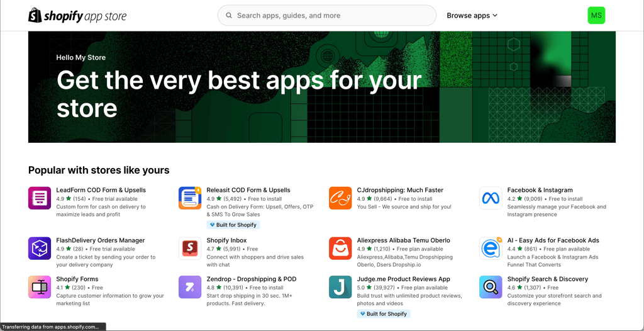Viewport: 644px width, 331px height.
Task: Click 'Hello My Store' greeting text
Action: click(81, 57)
